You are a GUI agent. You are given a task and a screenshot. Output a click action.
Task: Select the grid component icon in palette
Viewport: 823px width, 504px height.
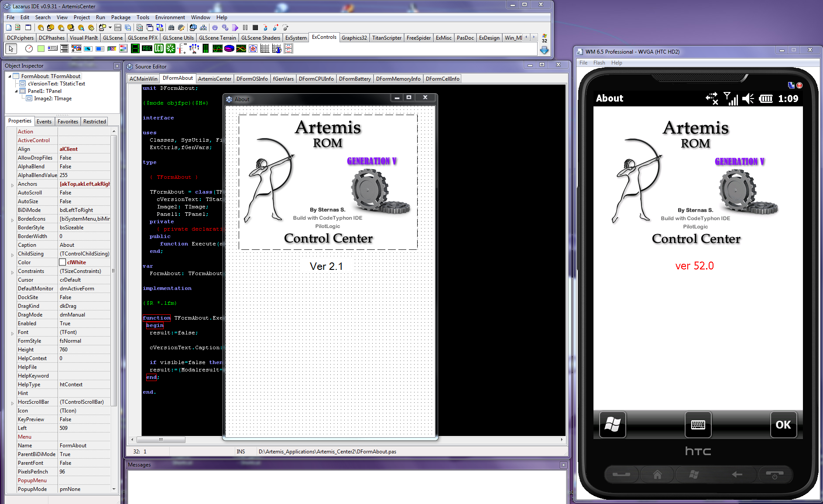tap(265, 48)
